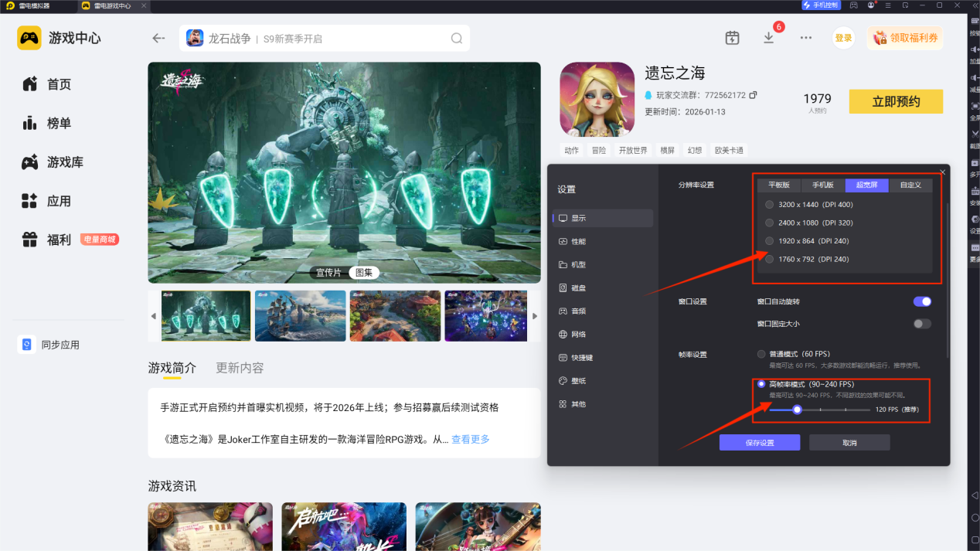Open the three-dot more options menu
The width and height of the screenshot is (980, 551).
tap(806, 38)
